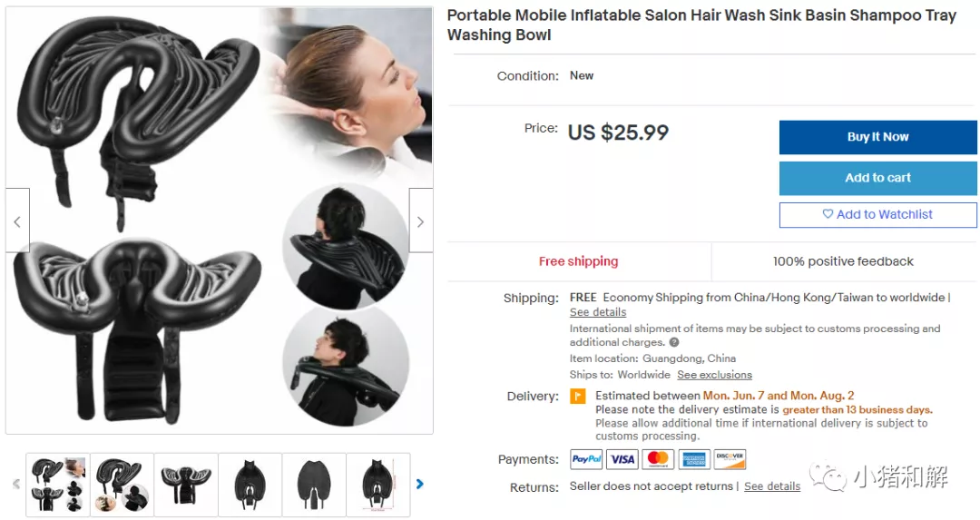Select the American Express payment icon
Screen dimensions: 980x520
pyautogui.click(x=694, y=459)
